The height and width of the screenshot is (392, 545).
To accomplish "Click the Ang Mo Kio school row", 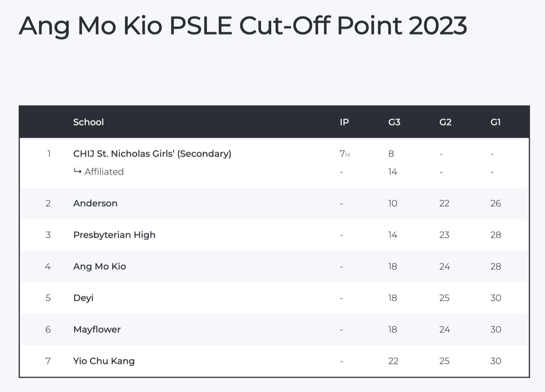I will 99,266.
